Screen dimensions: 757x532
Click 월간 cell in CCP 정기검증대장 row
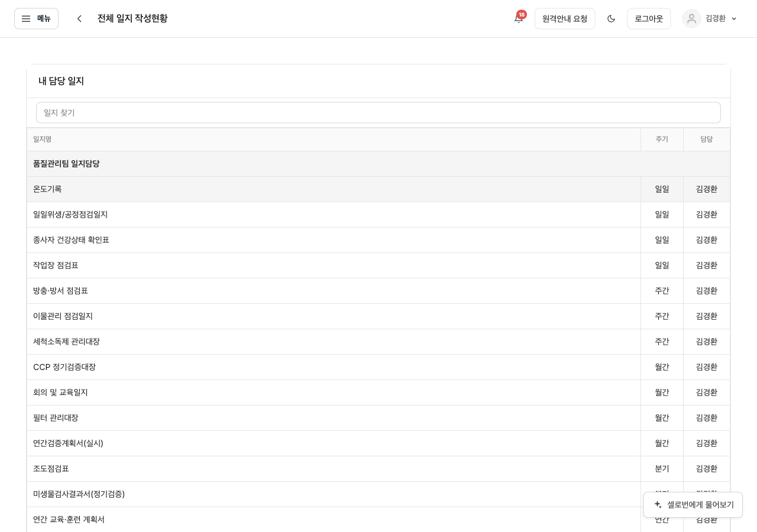point(662,367)
